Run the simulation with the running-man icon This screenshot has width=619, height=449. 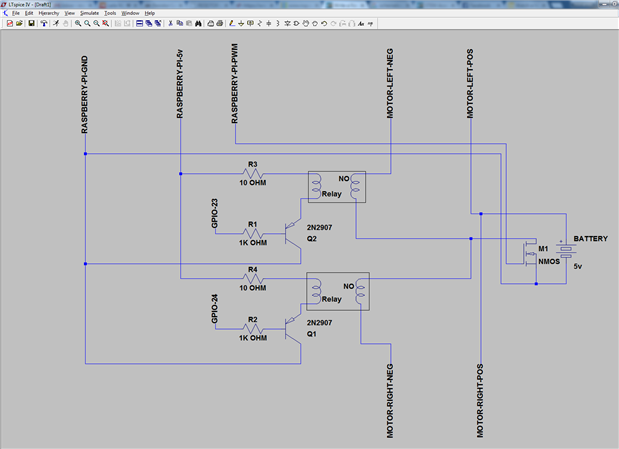(58, 22)
